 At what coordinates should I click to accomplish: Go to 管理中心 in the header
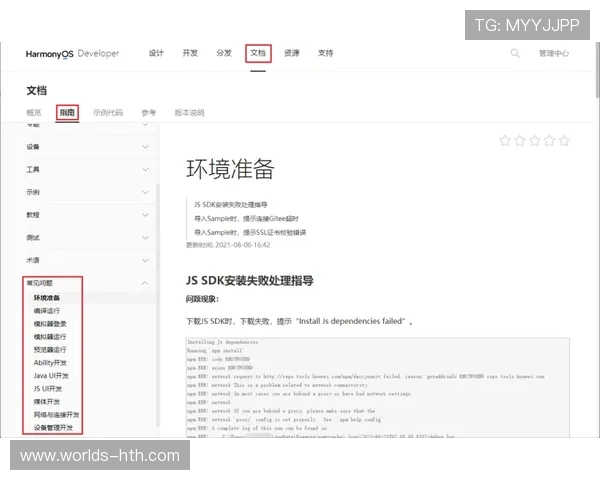554,54
